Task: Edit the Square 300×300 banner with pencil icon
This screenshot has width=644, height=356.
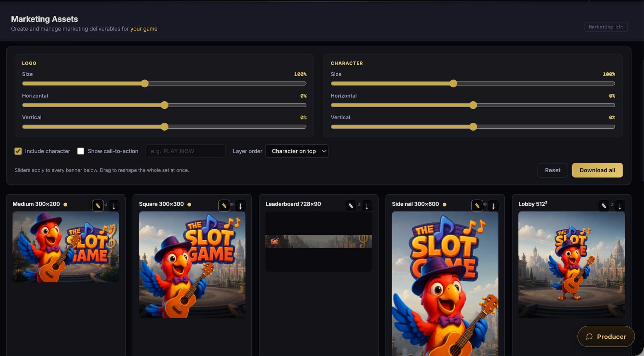Action: coord(224,206)
